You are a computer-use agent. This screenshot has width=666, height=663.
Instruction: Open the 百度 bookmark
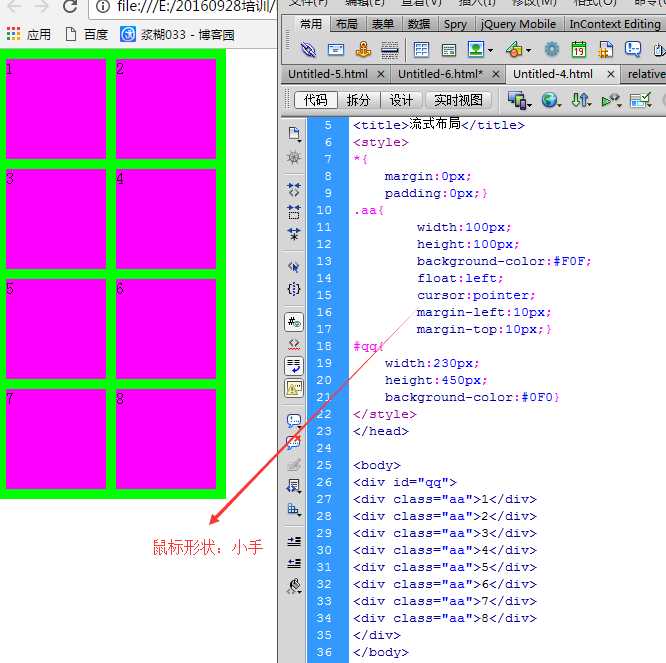[x=87, y=34]
